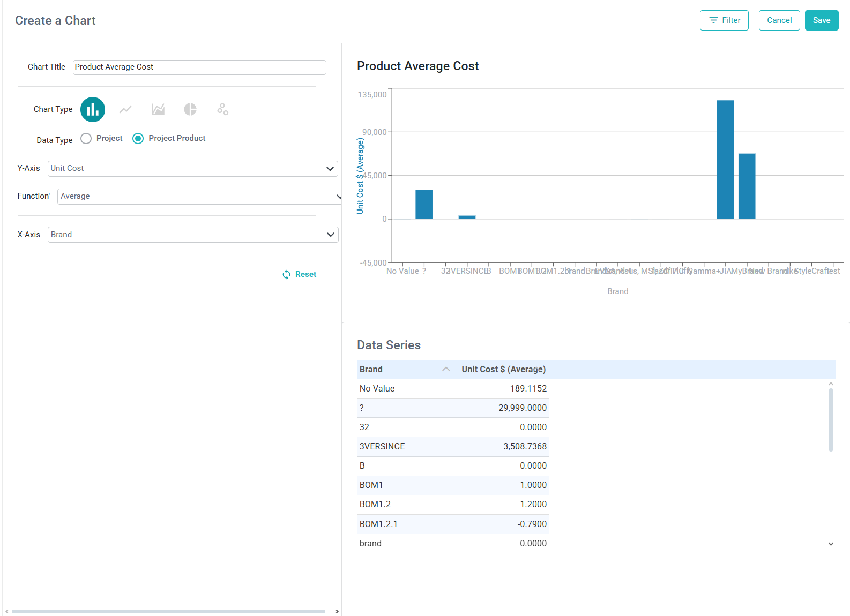
Task: Click the tallest bar in the chart
Action: pos(725,160)
